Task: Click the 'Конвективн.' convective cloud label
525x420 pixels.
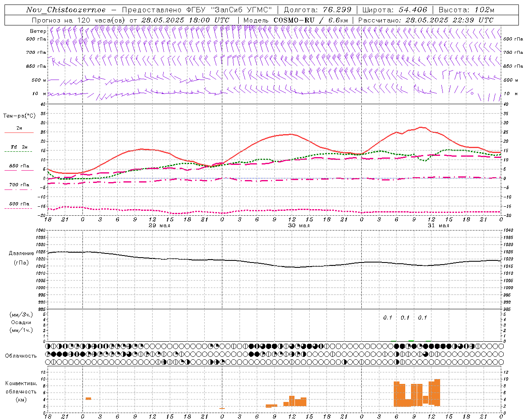Action: (x=21, y=383)
